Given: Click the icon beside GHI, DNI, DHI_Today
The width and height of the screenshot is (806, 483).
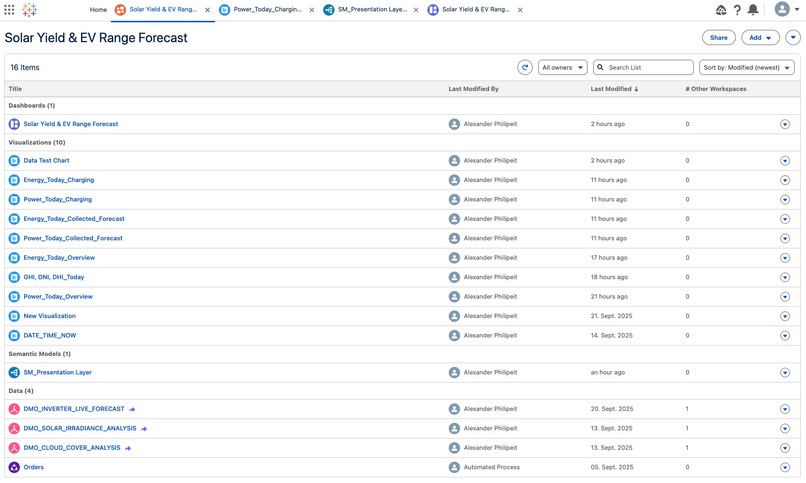Looking at the screenshot, I should (x=14, y=277).
